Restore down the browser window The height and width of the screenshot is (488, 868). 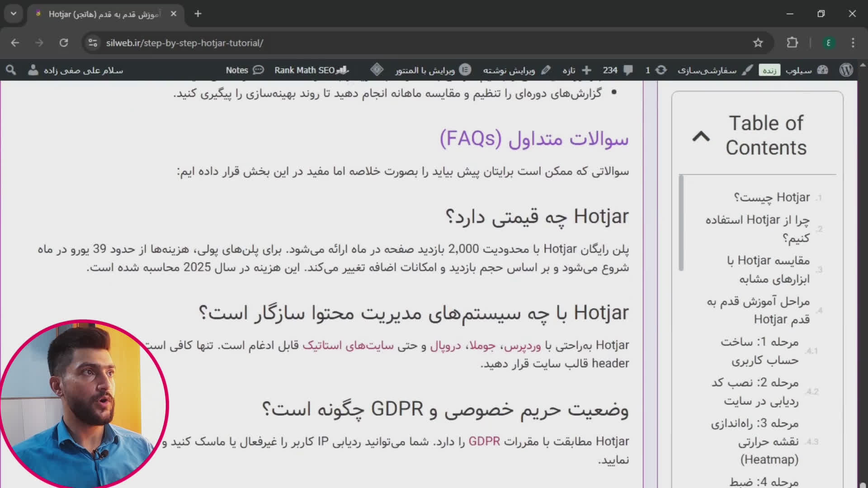point(821,14)
